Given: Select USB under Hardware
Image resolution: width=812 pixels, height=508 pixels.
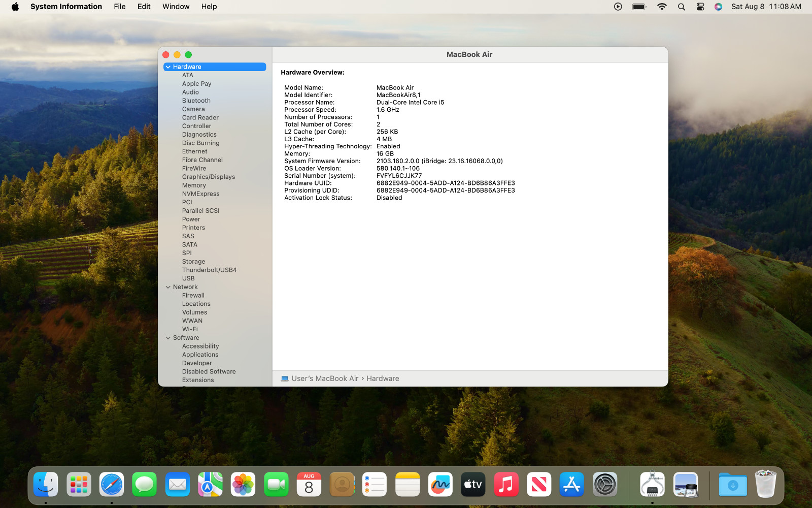Looking at the screenshot, I should [x=188, y=278].
